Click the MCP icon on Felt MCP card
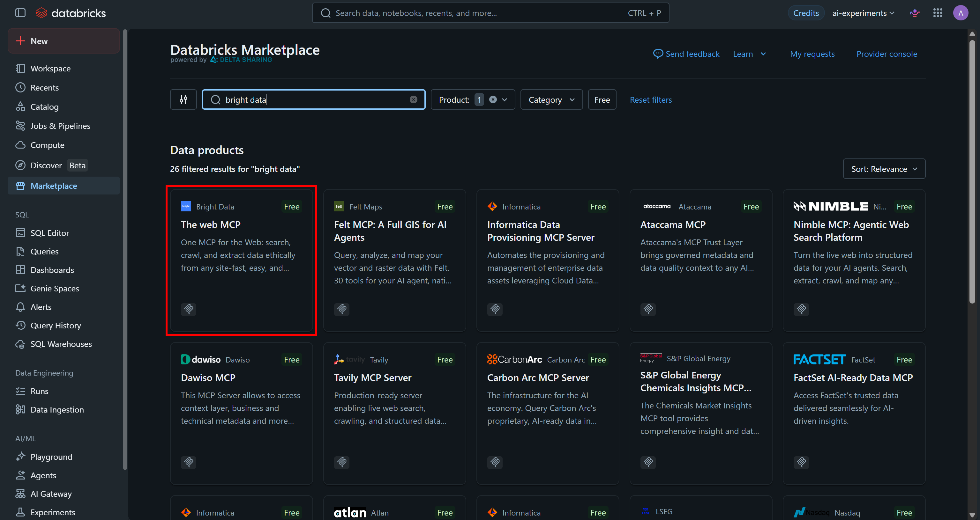Screen dimensions: 980x520 coord(342,309)
